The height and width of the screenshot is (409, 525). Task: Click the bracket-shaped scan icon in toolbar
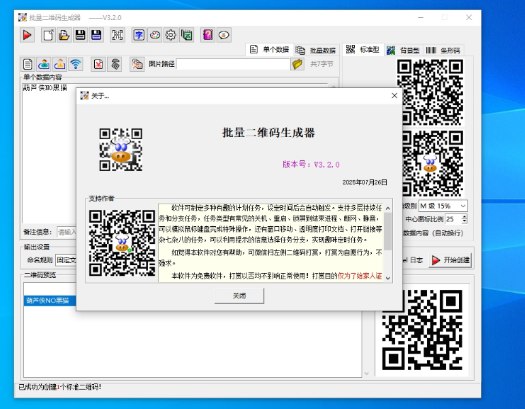point(117,35)
